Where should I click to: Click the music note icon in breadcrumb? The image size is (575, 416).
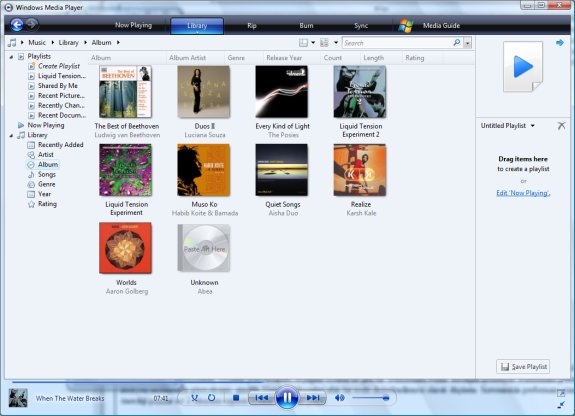coord(12,43)
